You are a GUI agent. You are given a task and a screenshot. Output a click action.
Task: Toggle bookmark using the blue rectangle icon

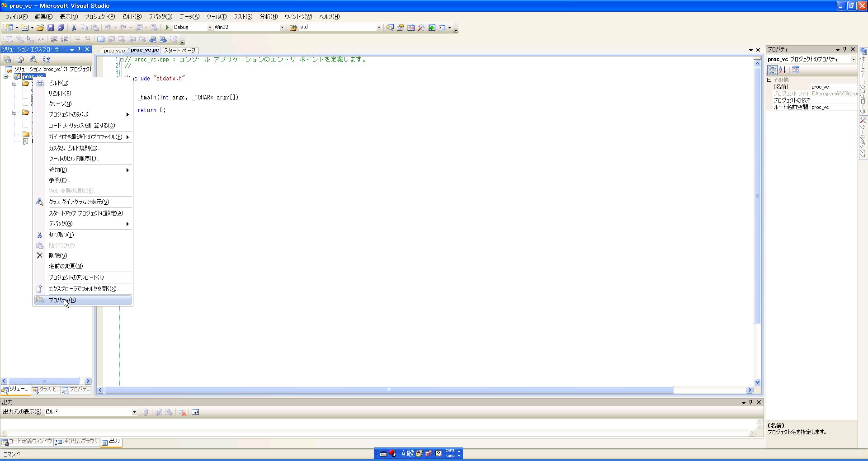(x=101, y=39)
